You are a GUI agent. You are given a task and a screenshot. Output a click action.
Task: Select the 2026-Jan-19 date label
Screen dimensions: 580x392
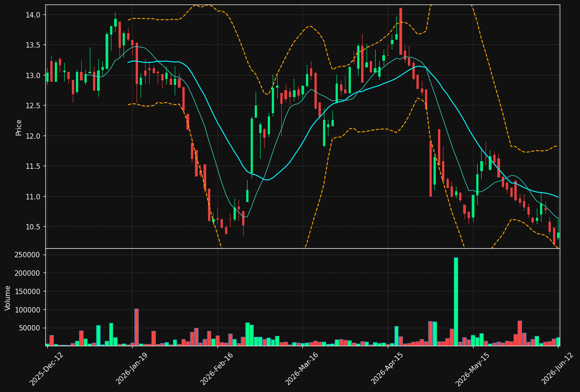[x=132, y=368]
